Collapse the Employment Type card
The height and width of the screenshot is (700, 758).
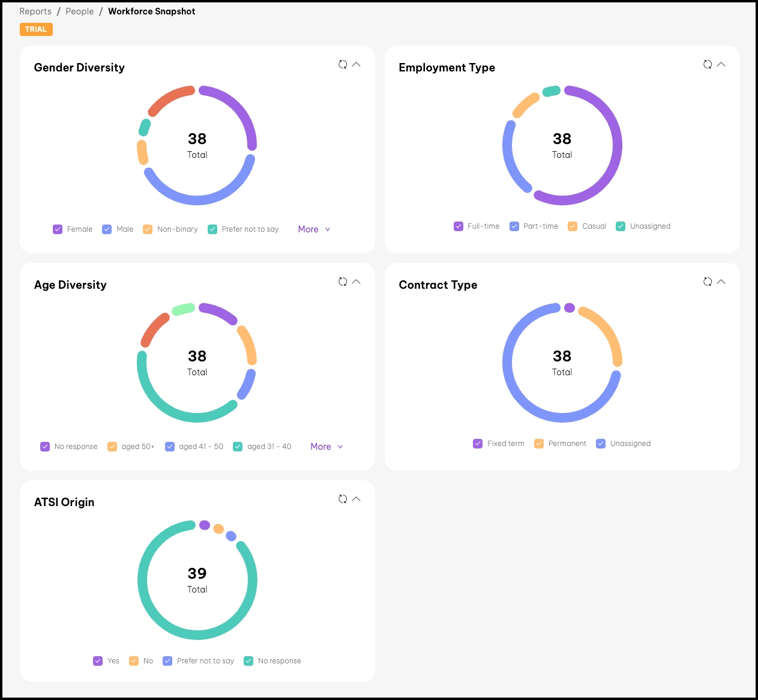pos(721,64)
